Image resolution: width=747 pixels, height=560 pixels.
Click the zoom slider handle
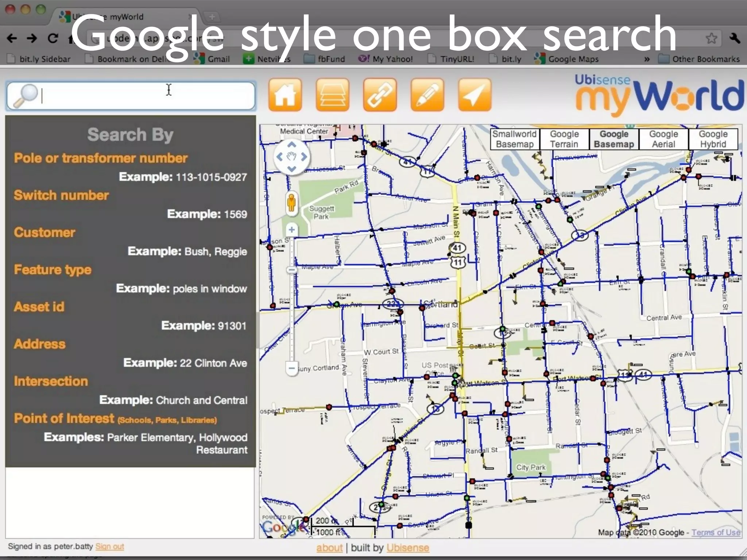(x=291, y=270)
